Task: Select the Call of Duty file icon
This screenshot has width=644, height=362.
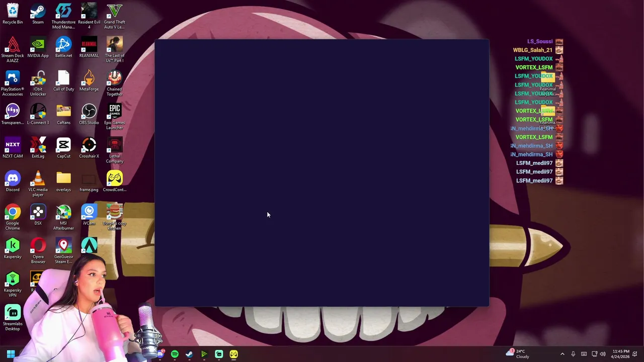Action: click(x=63, y=81)
